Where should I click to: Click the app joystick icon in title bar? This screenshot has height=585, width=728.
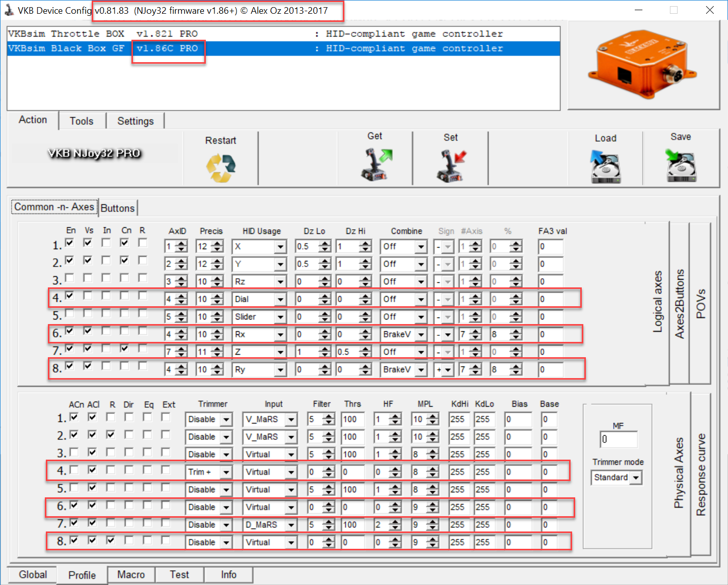pos(9,10)
